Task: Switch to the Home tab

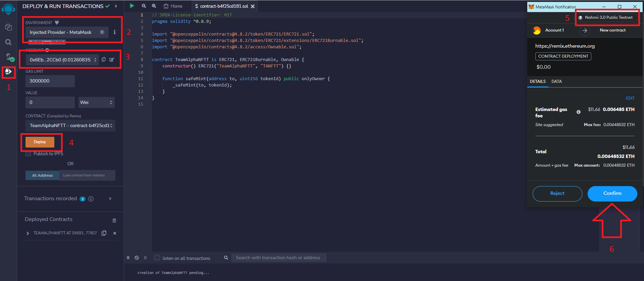Action: tap(173, 6)
